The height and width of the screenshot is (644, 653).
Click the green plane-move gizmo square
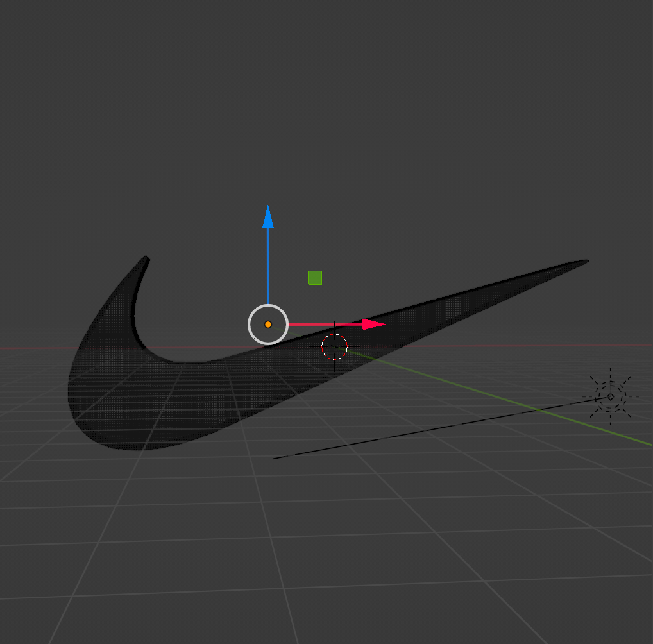pos(315,278)
